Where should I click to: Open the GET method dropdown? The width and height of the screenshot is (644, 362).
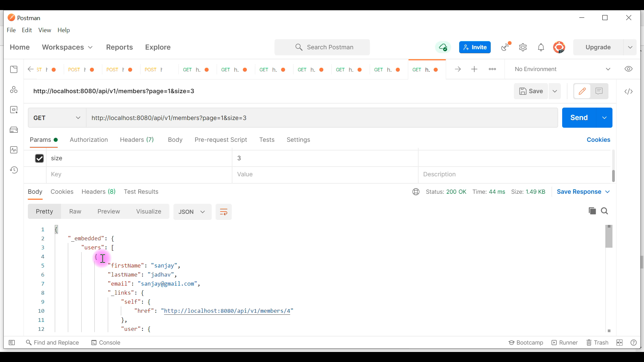(56, 118)
